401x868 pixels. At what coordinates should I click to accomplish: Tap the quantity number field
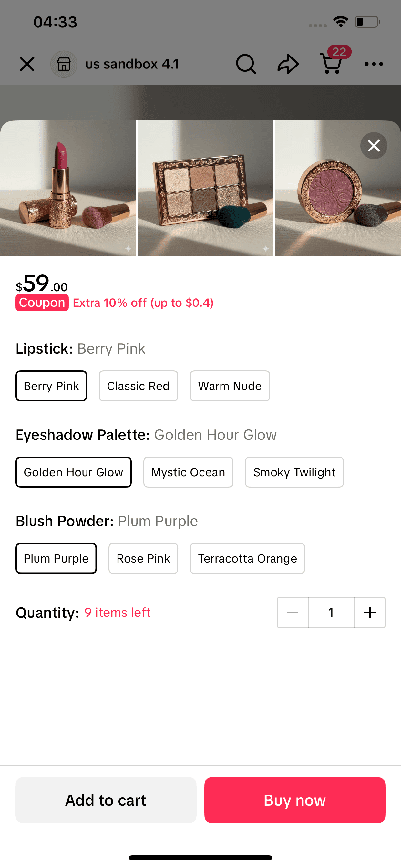(x=331, y=613)
